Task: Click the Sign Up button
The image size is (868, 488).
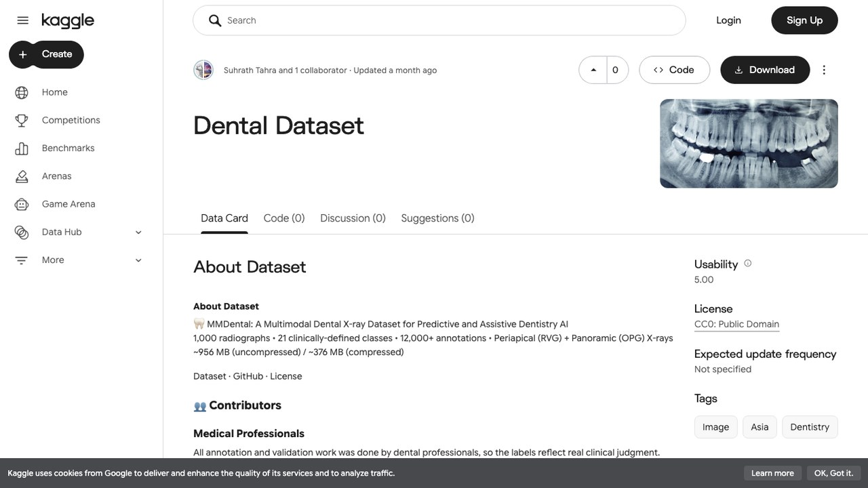Action: point(804,20)
